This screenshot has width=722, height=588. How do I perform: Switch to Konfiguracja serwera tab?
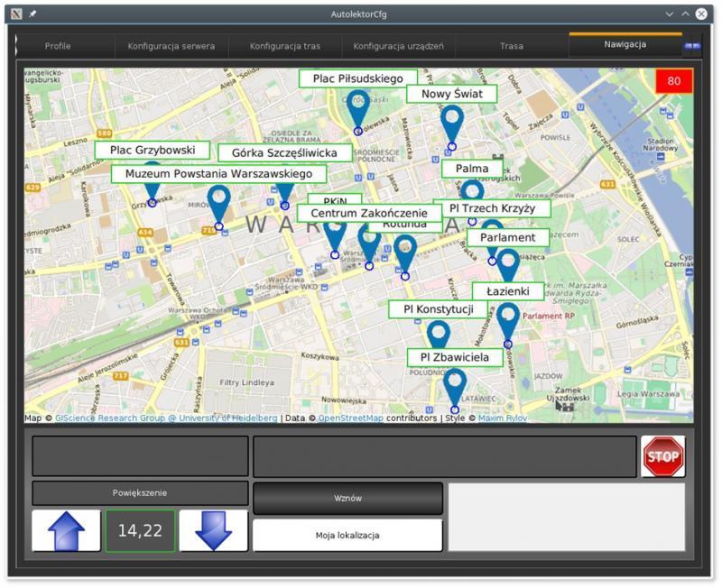tap(171, 46)
